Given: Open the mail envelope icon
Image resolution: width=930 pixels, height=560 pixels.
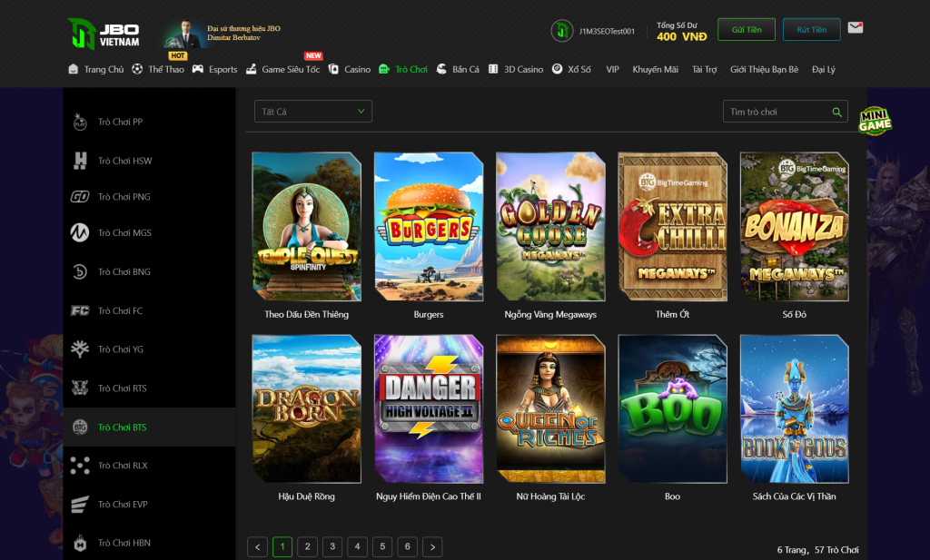Looking at the screenshot, I should pyautogui.click(x=855, y=28).
